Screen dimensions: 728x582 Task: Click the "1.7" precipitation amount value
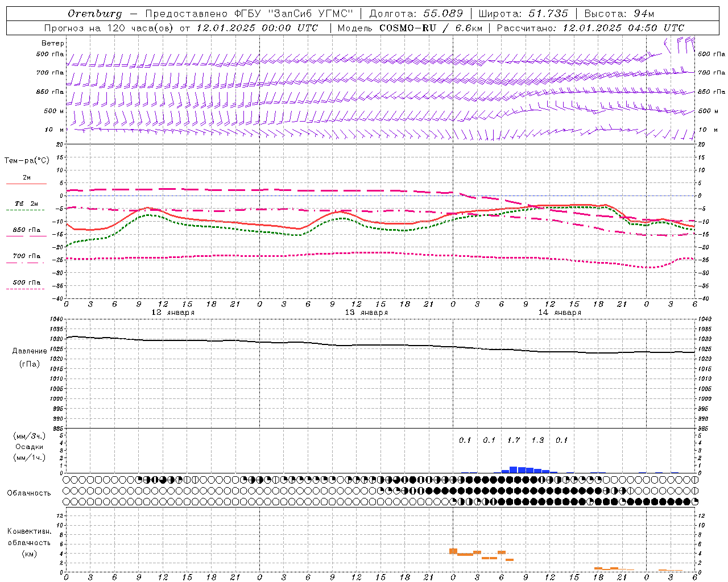click(x=514, y=440)
